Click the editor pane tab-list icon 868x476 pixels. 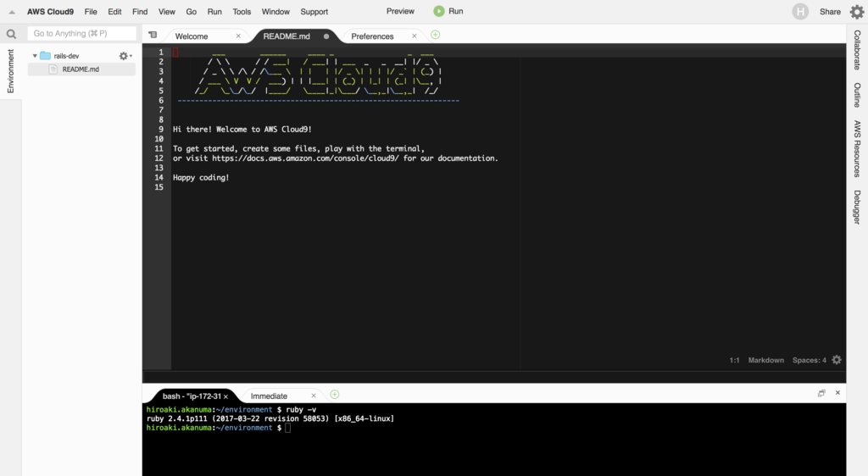pyautogui.click(x=153, y=35)
